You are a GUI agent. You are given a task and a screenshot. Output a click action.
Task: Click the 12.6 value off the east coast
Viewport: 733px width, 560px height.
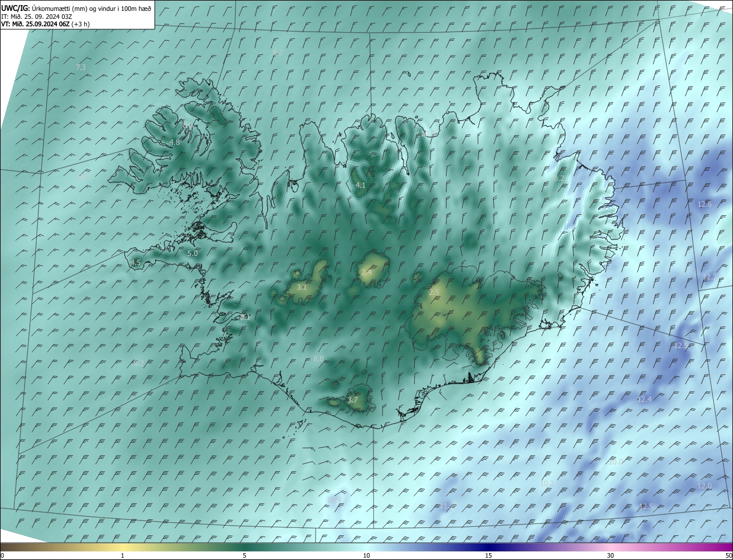pyautogui.click(x=704, y=204)
